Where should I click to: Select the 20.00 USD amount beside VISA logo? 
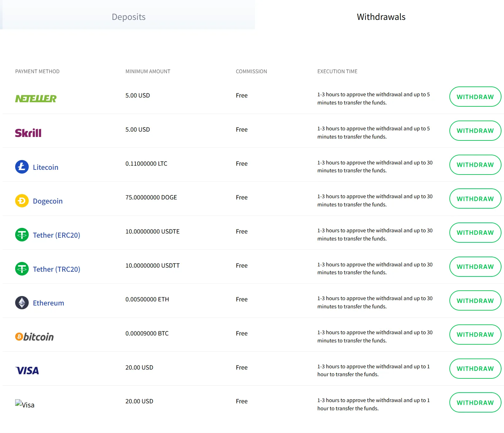click(139, 367)
